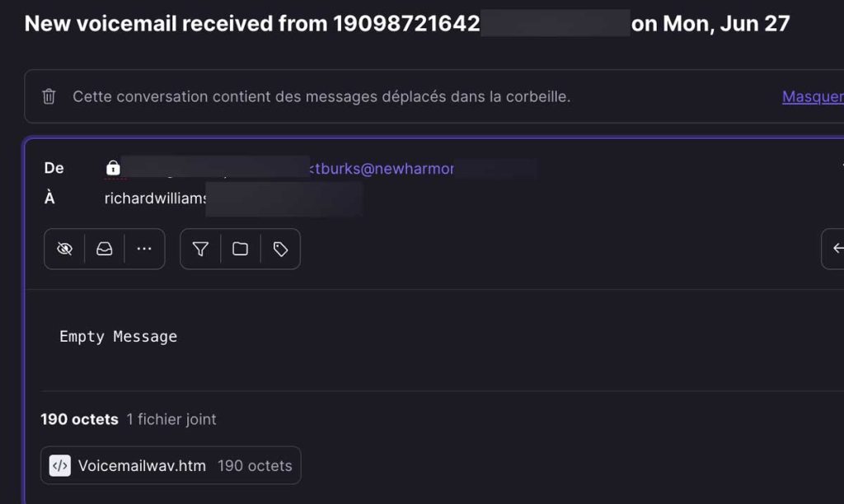
Task: Click the '190 octets' total size header
Action: click(80, 419)
